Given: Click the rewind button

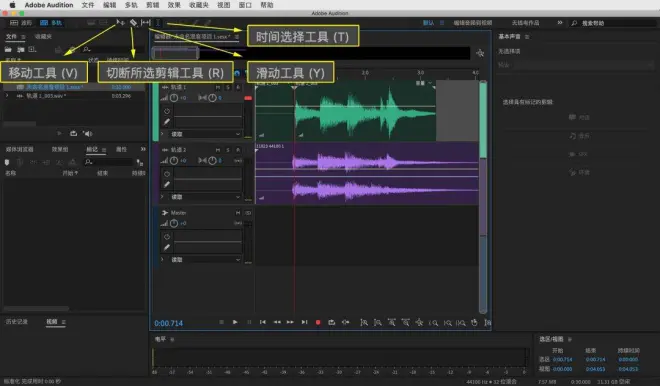Looking at the screenshot, I should (x=277, y=322).
